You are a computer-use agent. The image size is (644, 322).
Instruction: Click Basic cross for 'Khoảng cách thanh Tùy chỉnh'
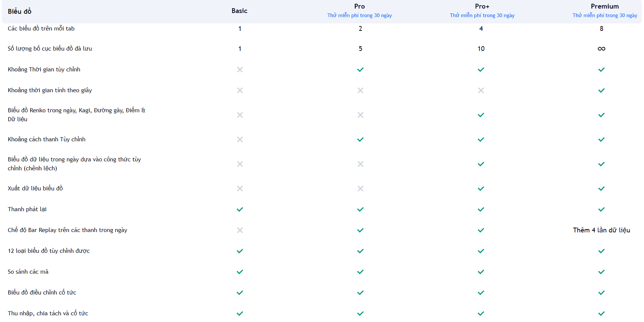(x=240, y=139)
